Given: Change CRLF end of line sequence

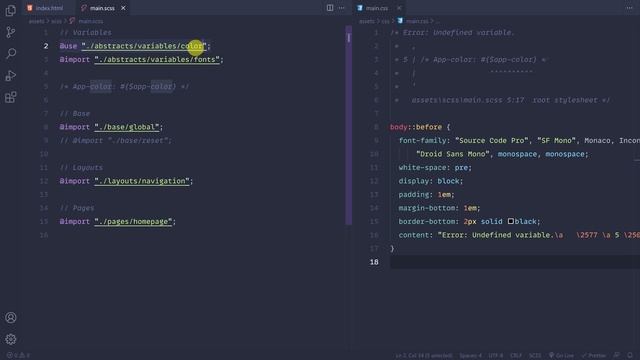Looking at the screenshot, I should point(516,355).
